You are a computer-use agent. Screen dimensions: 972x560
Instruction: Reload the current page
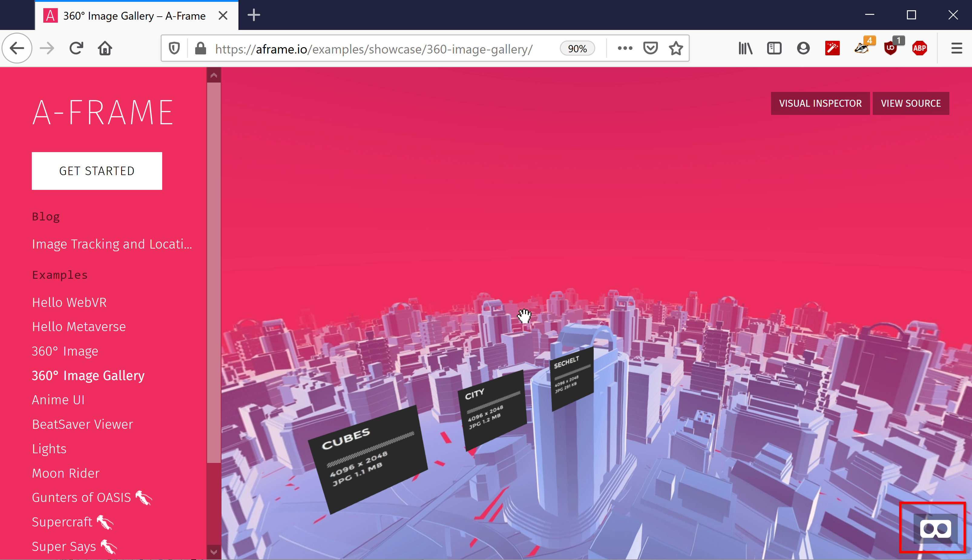click(76, 48)
